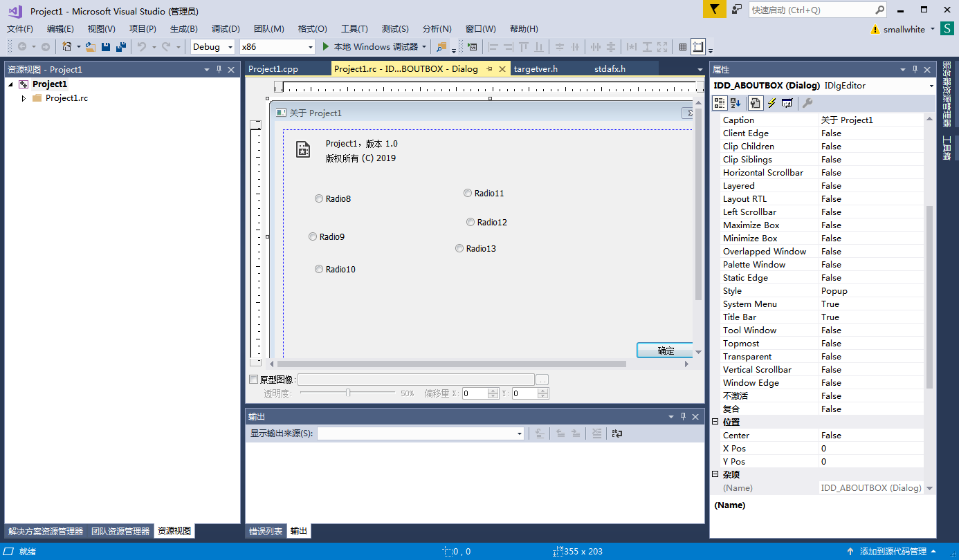
Task: Pin the Resource View panel
Action: click(219, 69)
